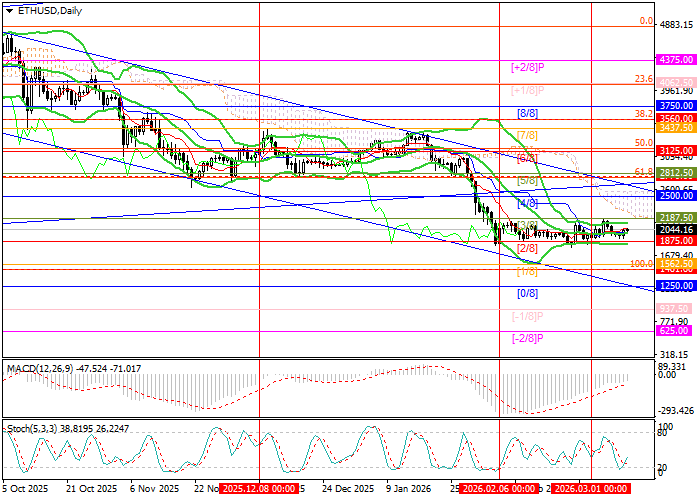Select the 100.0 Fibonacci level label

click(640, 264)
